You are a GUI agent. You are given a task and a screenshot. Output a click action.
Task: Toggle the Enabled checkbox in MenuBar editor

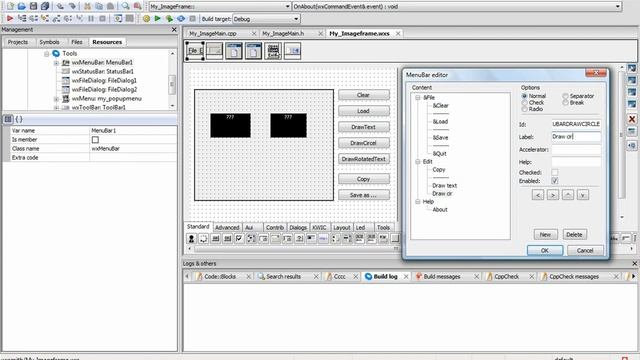click(555, 181)
